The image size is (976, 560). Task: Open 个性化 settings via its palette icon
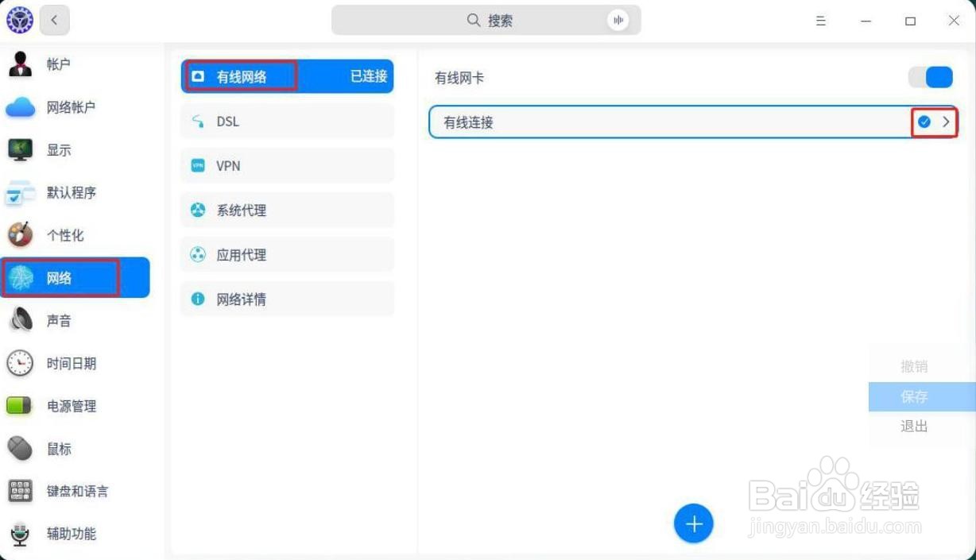[18, 235]
